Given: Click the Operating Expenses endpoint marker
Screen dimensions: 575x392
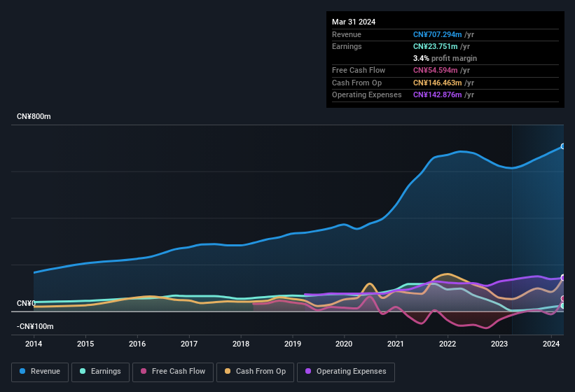Looking at the screenshot, I should tap(562, 278).
